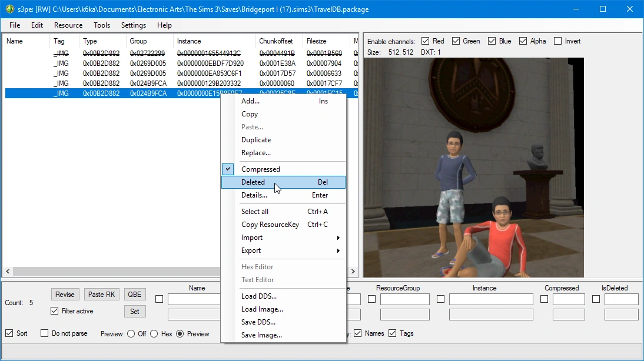Open Details... from the context menu
This screenshot has height=361, width=644.
283,195
